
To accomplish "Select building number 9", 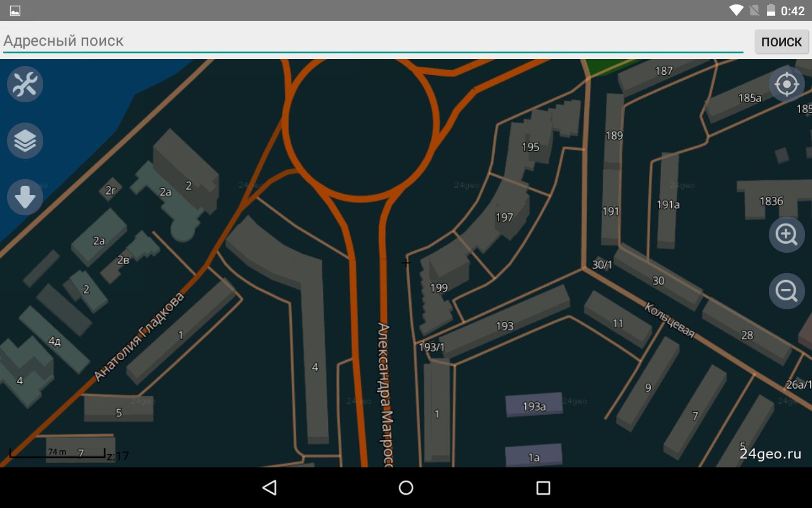I will 648,388.
